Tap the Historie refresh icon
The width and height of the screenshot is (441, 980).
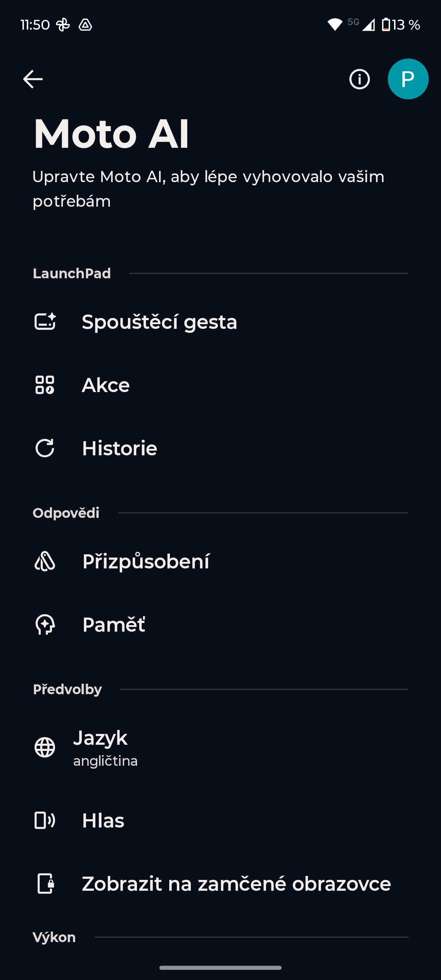(45, 448)
